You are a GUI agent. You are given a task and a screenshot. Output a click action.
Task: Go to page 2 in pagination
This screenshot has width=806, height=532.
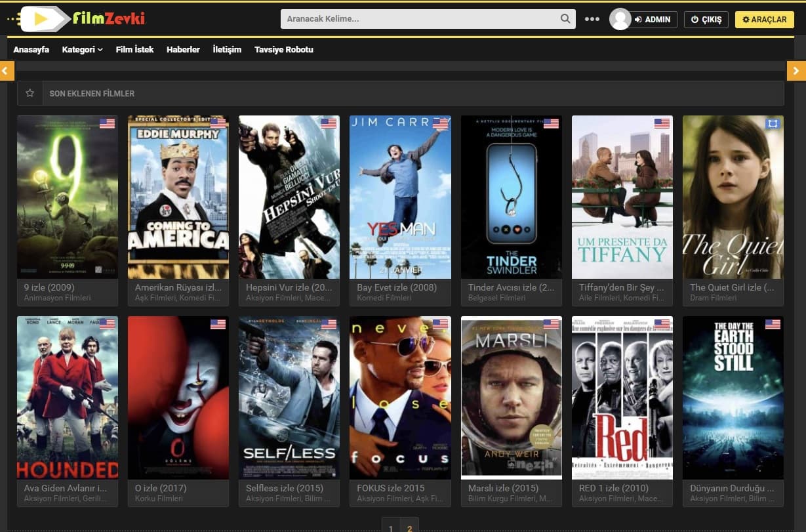pyautogui.click(x=410, y=527)
